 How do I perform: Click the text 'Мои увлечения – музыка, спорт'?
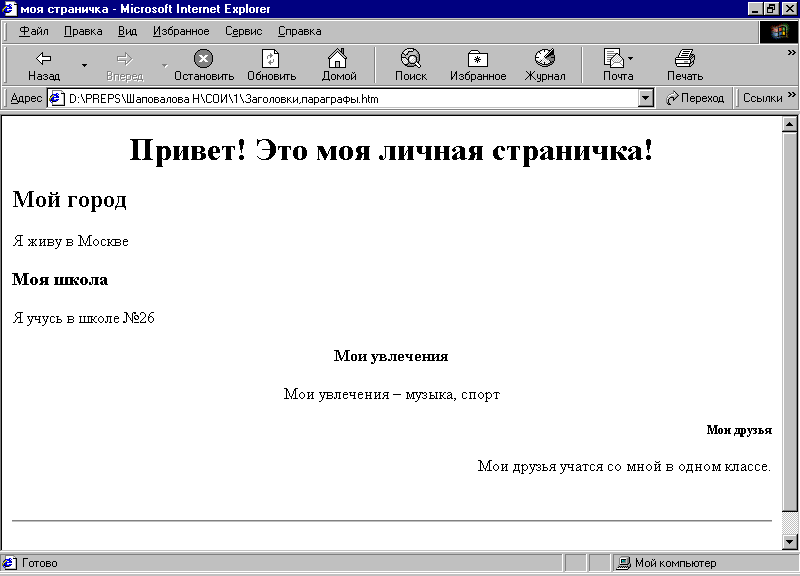[392, 394]
